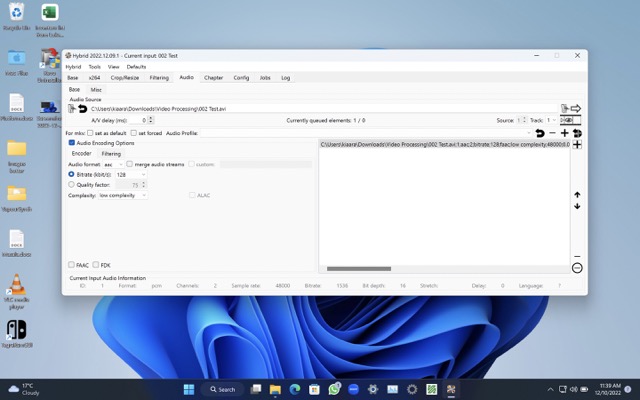The image size is (640, 400).
Task: Open the Tools menu
Action: pyautogui.click(x=94, y=66)
